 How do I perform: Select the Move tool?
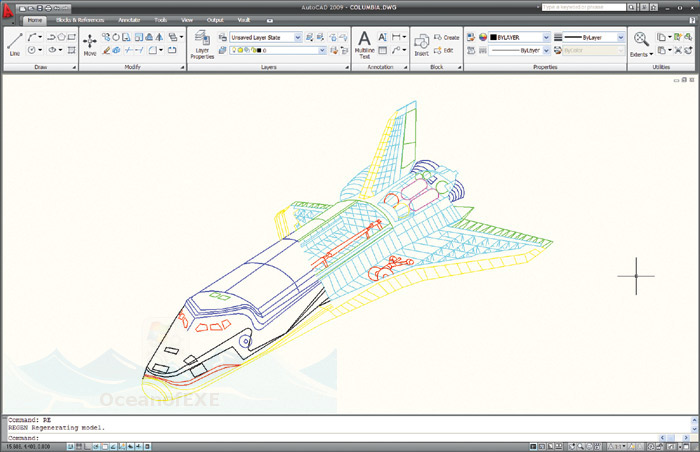(x=90, y=44)
